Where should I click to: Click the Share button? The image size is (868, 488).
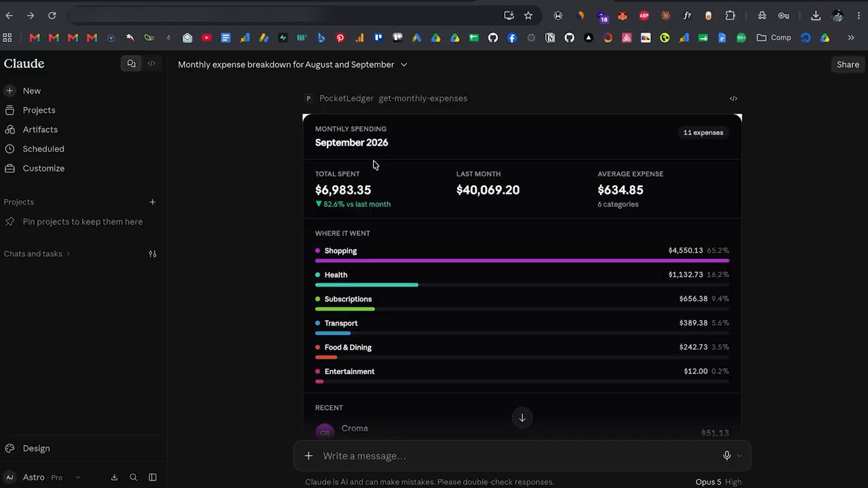[x=848, y=64]
